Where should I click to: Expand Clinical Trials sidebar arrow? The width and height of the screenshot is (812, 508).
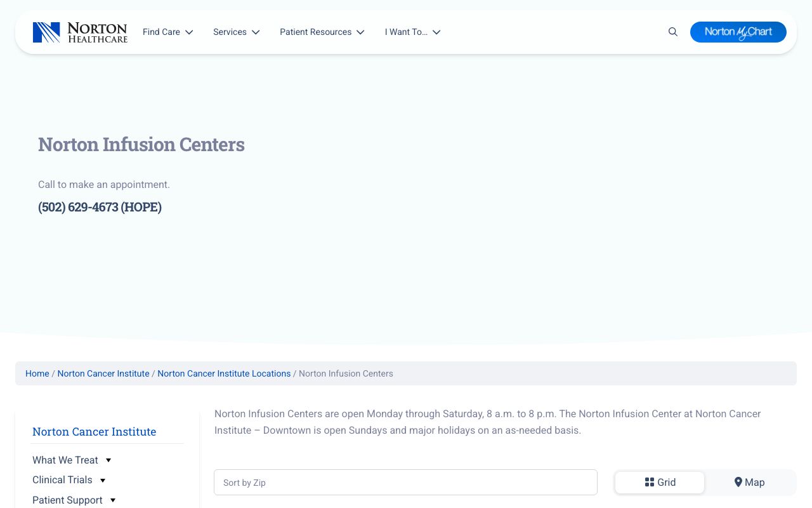103,480
